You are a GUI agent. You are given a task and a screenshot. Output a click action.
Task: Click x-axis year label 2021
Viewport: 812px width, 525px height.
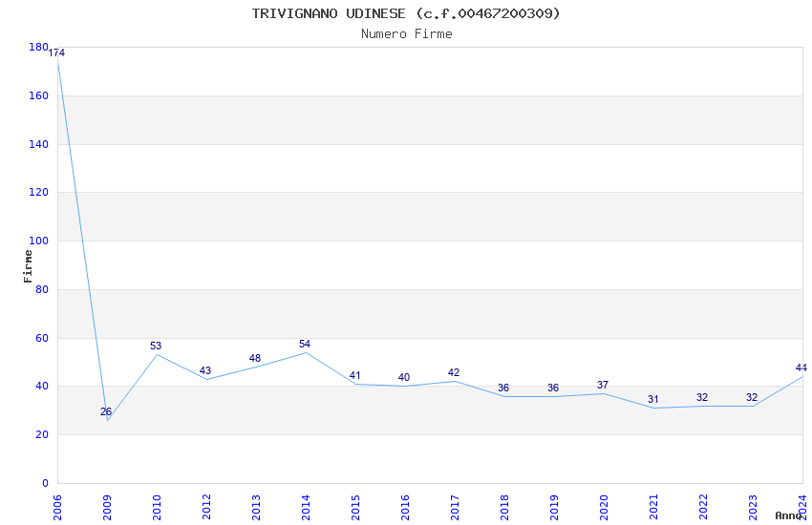653,508
